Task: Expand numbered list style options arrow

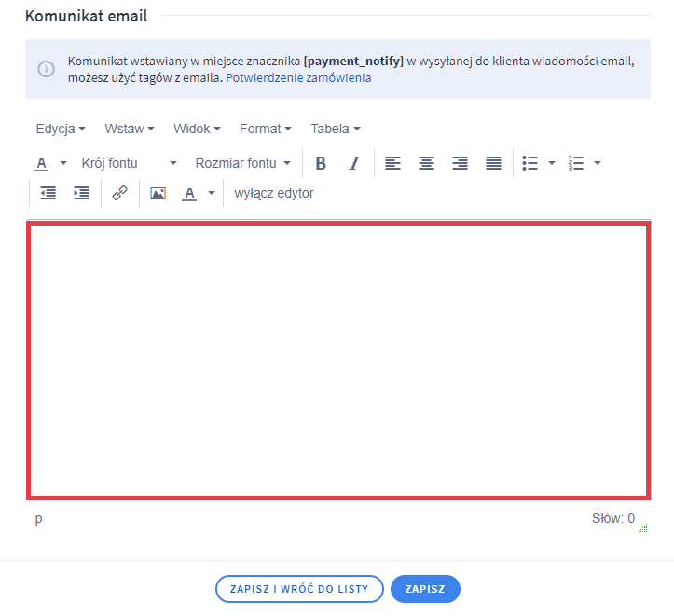Action: [598, 163]
